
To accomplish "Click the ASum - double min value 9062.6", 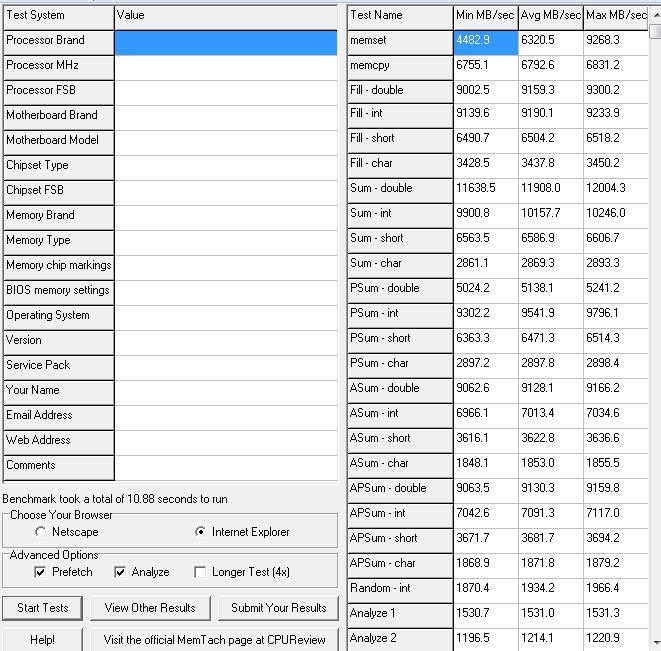I will coord(486,391).
